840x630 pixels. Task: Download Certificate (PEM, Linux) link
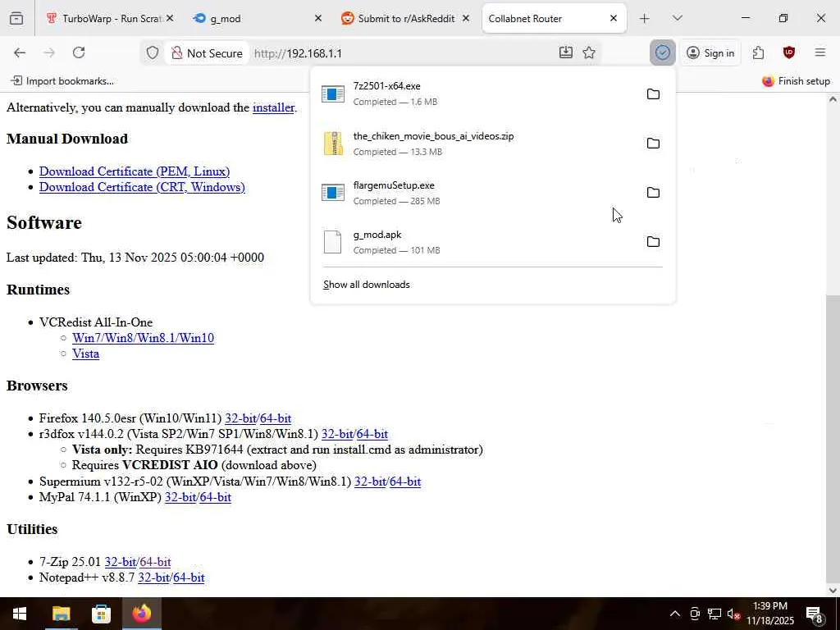[135, 171]
